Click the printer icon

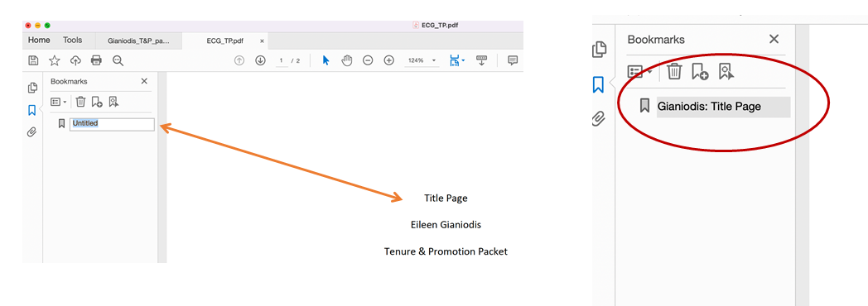(96, 60)
